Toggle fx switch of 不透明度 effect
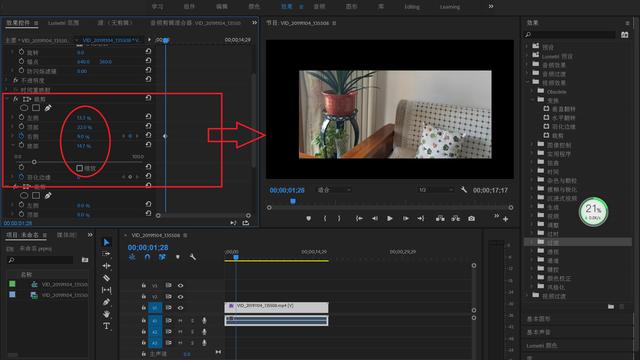The height and width of the screenshot is (360, 640). pos(16,80)
